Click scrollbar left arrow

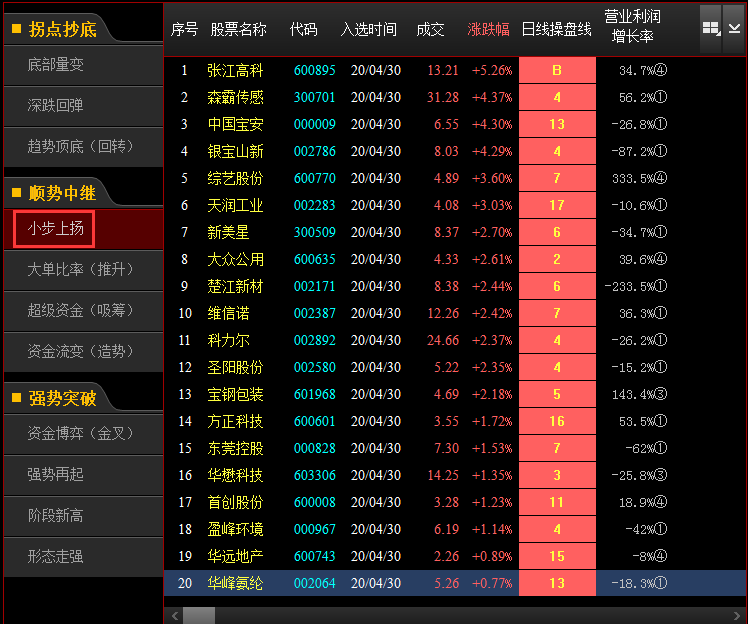pos(175,615)
